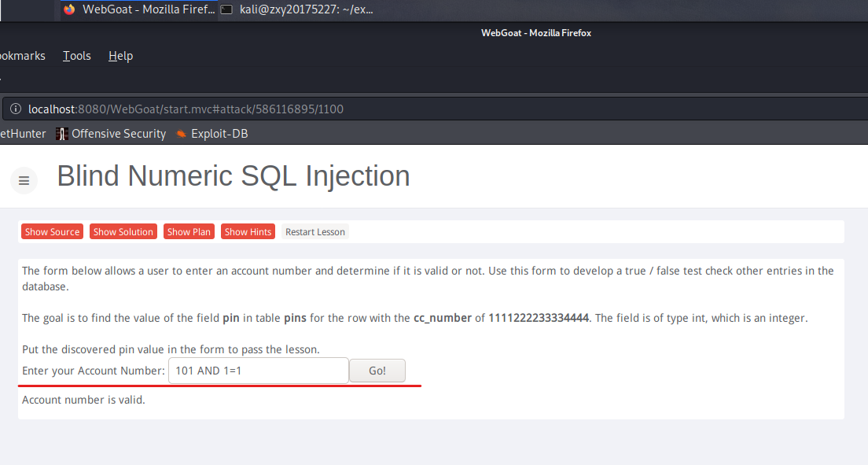This screenshot has height=465, width=868.
Task: Click the 'Enter your Account Number:' label
Action: [94, 371]
